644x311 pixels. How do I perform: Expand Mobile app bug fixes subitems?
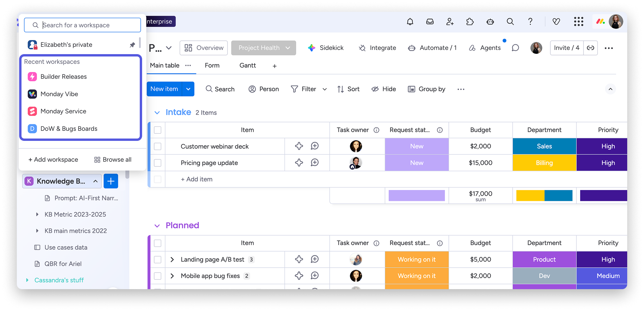(172, 276)
